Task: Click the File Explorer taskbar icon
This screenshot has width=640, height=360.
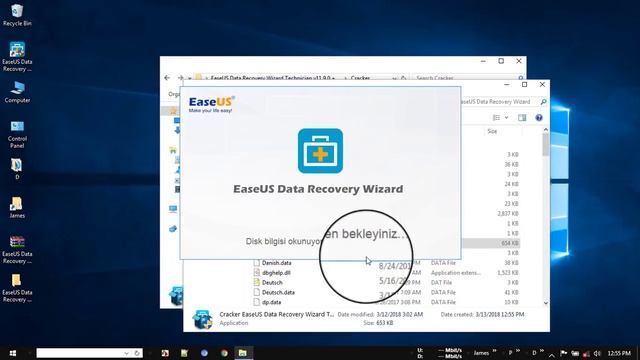Action: click(242, 353)
